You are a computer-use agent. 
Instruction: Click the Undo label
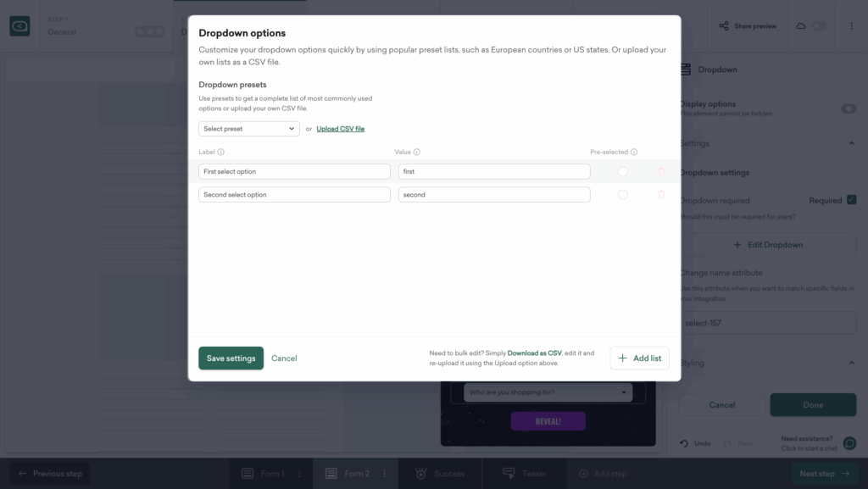[702, 443]
